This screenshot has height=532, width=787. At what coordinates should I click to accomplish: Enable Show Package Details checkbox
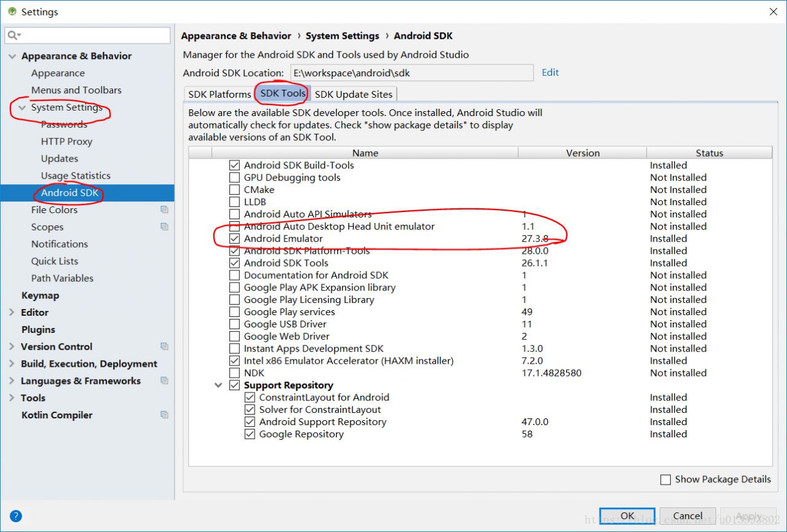(x=665, y=480)
